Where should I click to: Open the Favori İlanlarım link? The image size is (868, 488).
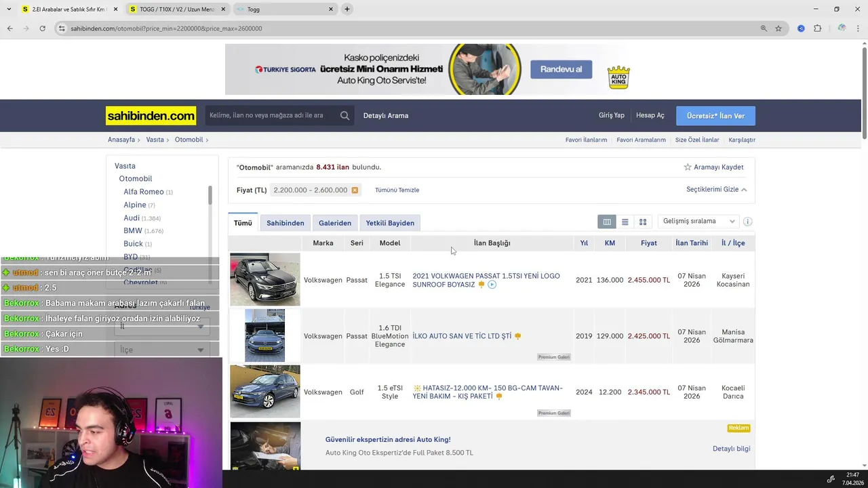click(x=587, y=140)
